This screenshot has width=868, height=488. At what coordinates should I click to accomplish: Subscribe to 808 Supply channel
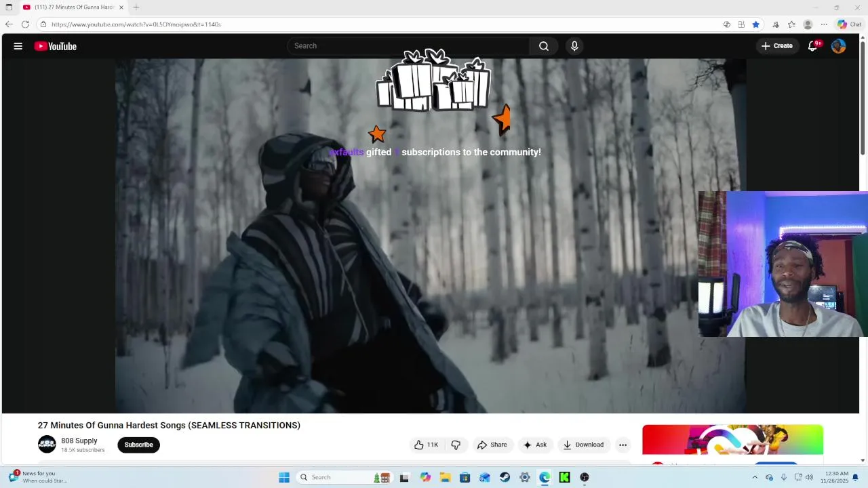tap(138, 445)
